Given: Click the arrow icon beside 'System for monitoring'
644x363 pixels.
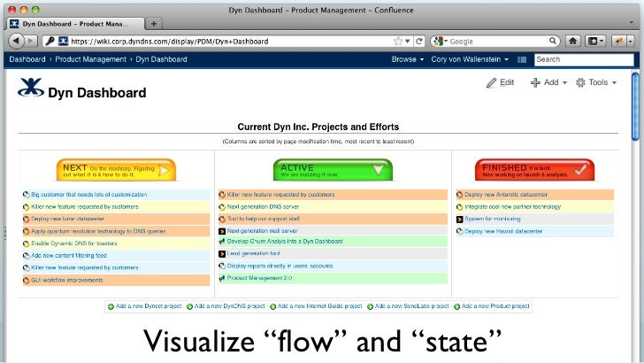Looking at the screenshot, I should 460,220.
